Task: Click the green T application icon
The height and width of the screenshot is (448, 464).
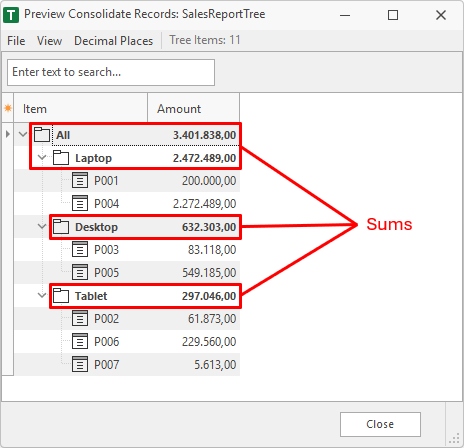Action: click(x=11, y=15)
